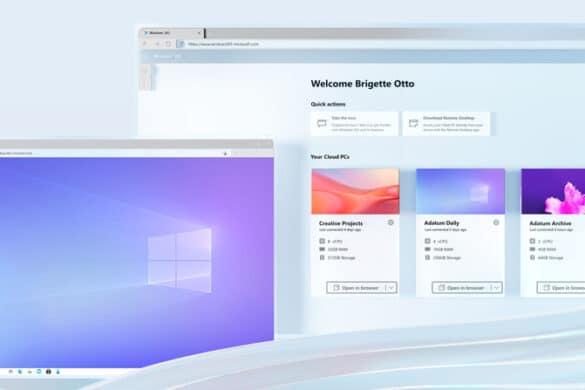
Task: Click Windows 365 title in page header
Action: point(167,56)
